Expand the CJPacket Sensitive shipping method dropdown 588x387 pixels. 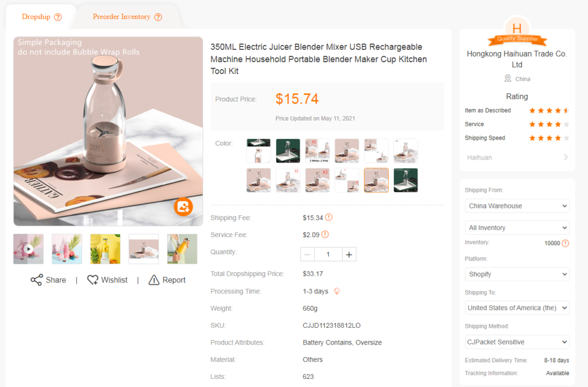(x=517, y=342)
